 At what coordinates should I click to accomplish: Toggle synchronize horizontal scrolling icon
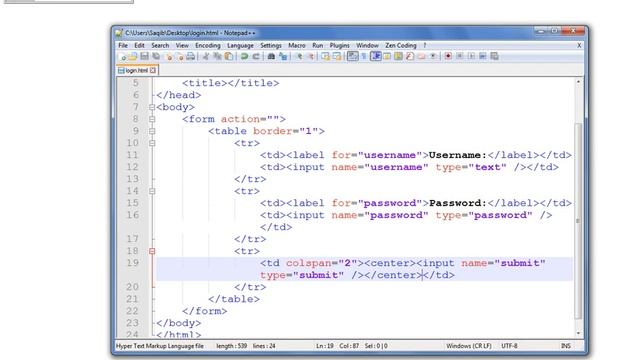[337, 56]
